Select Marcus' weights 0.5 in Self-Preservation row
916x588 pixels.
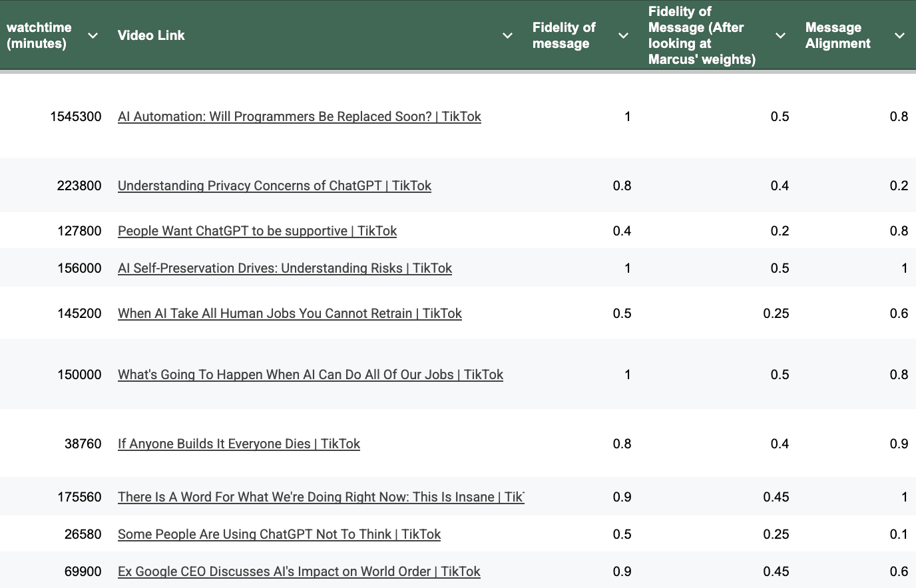point(780,268)
